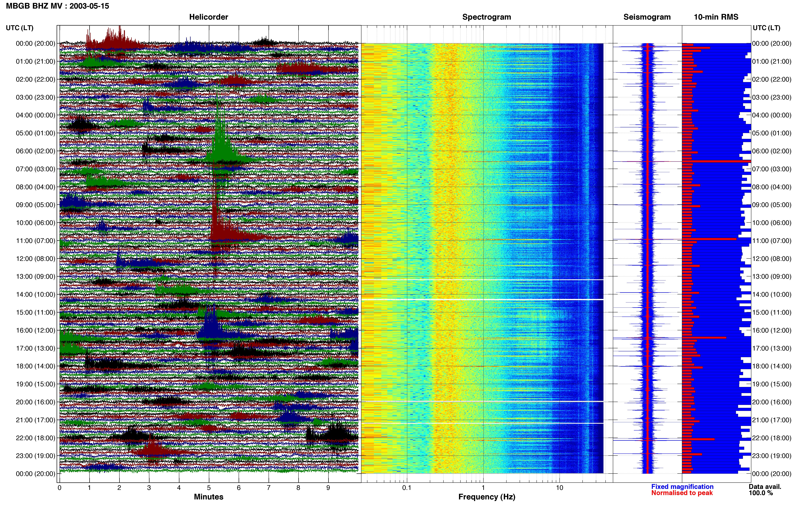
Task: Click the 'Seismogram' panel heading
Action: 647,17
